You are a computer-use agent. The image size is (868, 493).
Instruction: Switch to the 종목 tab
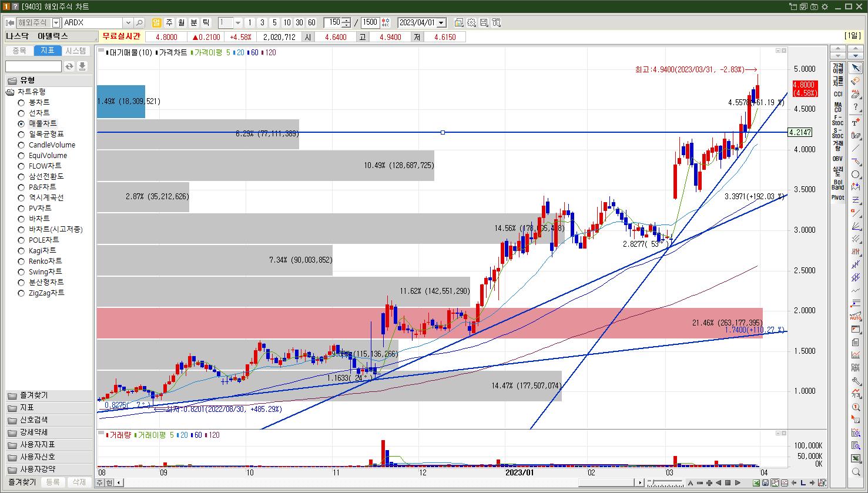[19, 51]
